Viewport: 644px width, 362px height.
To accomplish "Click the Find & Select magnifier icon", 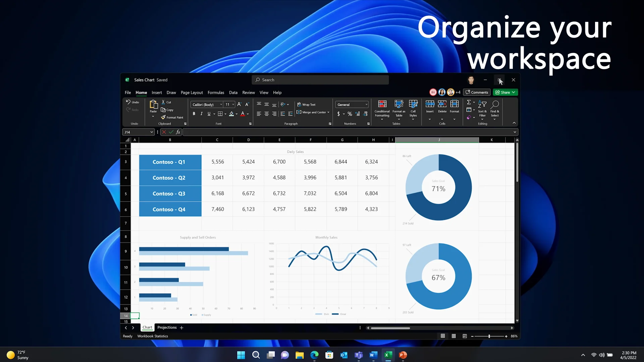I will click(495, 104).
